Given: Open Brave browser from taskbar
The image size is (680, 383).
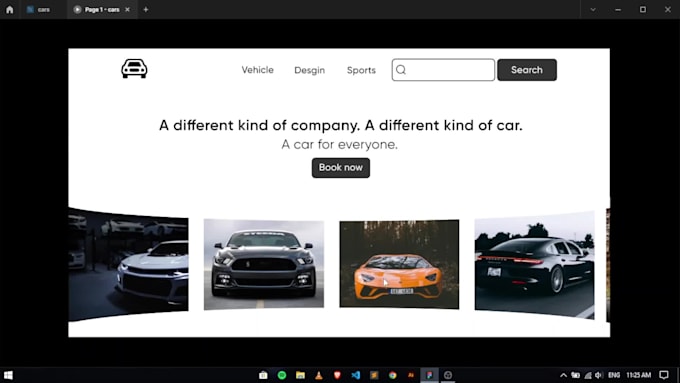Looking at the screenshot, I should point(337,375).
